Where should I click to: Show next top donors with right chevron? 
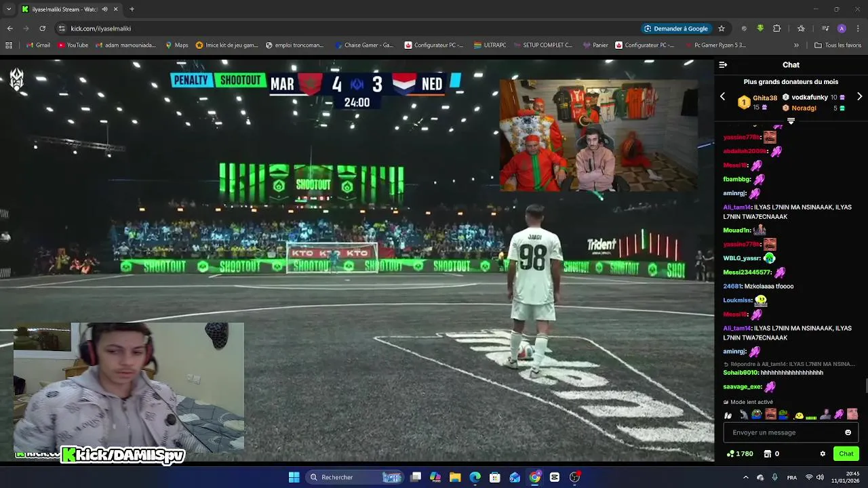coord(859,97)
